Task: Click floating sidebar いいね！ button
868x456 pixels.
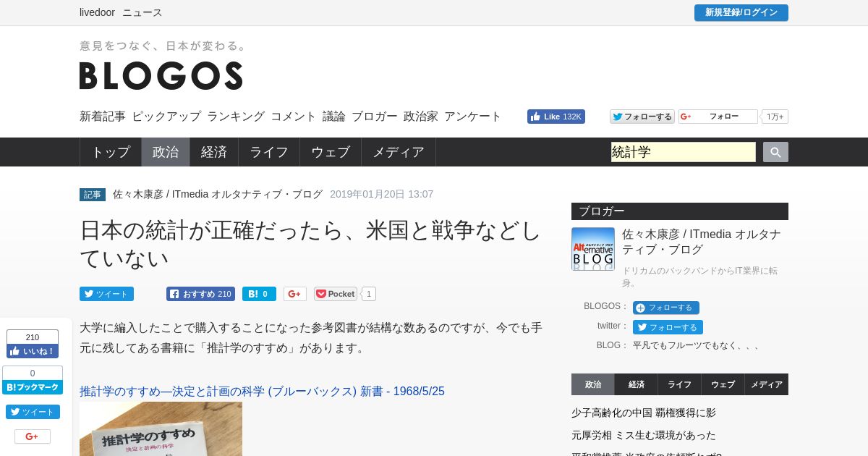Action: click(33, 351)
